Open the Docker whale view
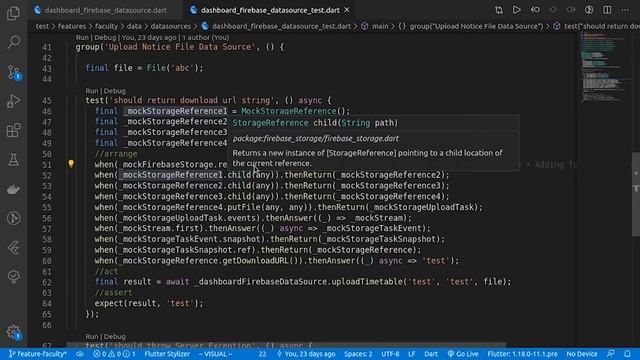640x360 pixels. click(13, 189)
